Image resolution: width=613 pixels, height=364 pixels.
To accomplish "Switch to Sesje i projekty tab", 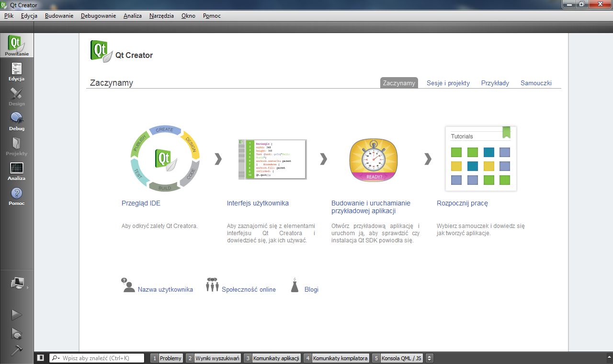I will [x=448, y=83].
